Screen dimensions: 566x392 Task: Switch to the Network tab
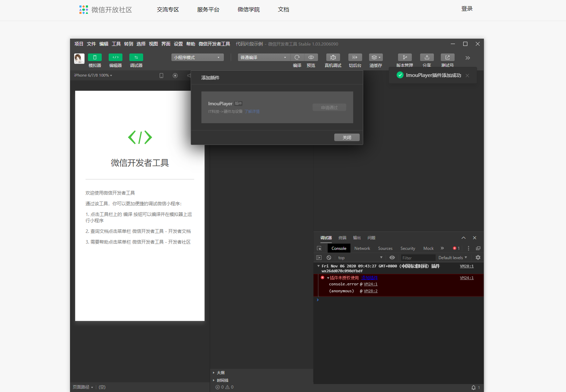coord(362,248)
